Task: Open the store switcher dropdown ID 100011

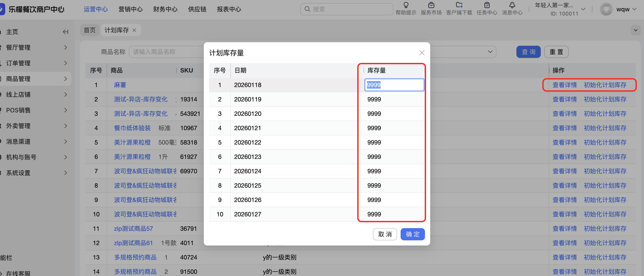Action: coord(583,9)
